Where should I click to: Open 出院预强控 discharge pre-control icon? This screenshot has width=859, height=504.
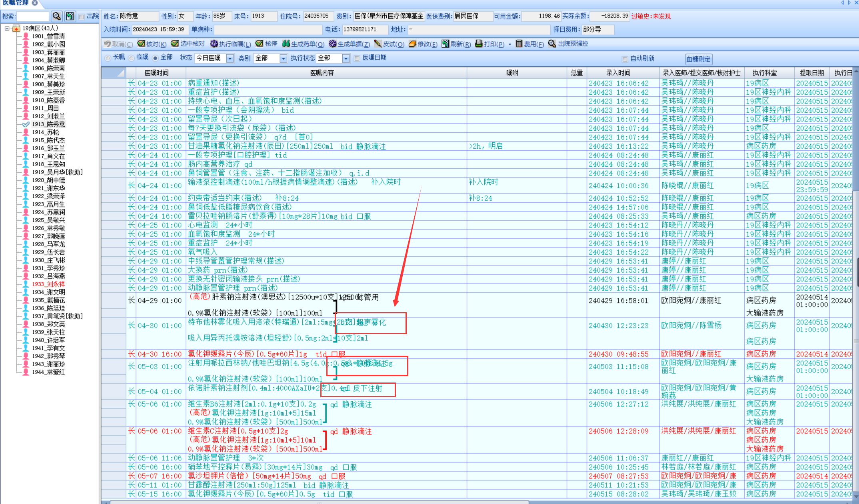tap(552, 44)
